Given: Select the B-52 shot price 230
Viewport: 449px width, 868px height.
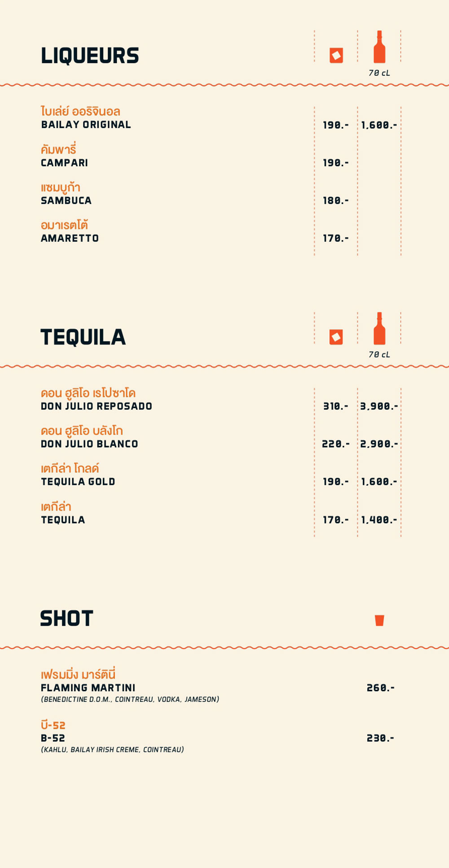Looking at the screenshot, I should click(381, 738).
